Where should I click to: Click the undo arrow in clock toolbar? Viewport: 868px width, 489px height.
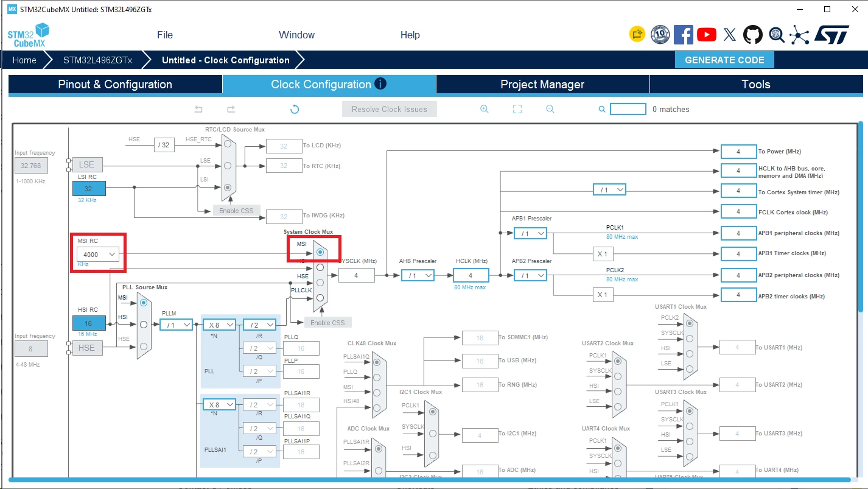[198, 109]
